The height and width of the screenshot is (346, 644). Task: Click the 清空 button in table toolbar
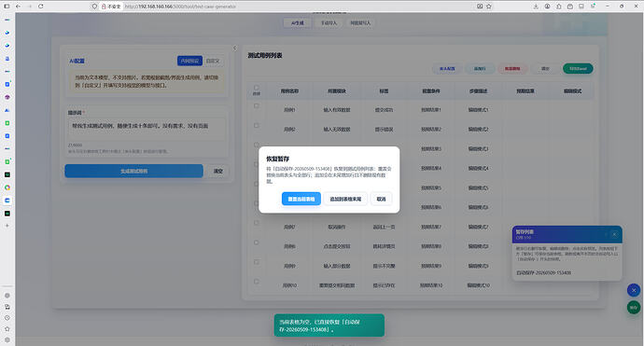click(545, 68)
